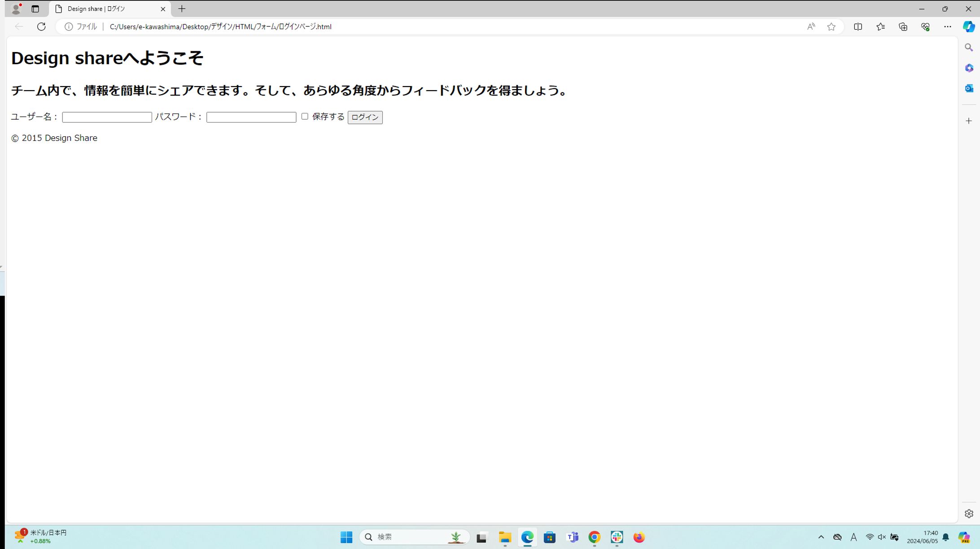Open a new tab with plus
This screenshot has height=549, width=980.
click(182, 9)
